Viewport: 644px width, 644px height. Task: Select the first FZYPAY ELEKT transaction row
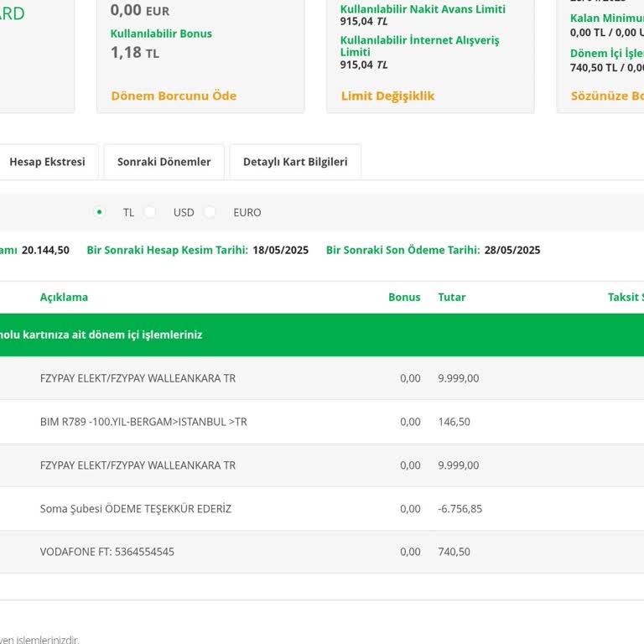click(138, 378)
